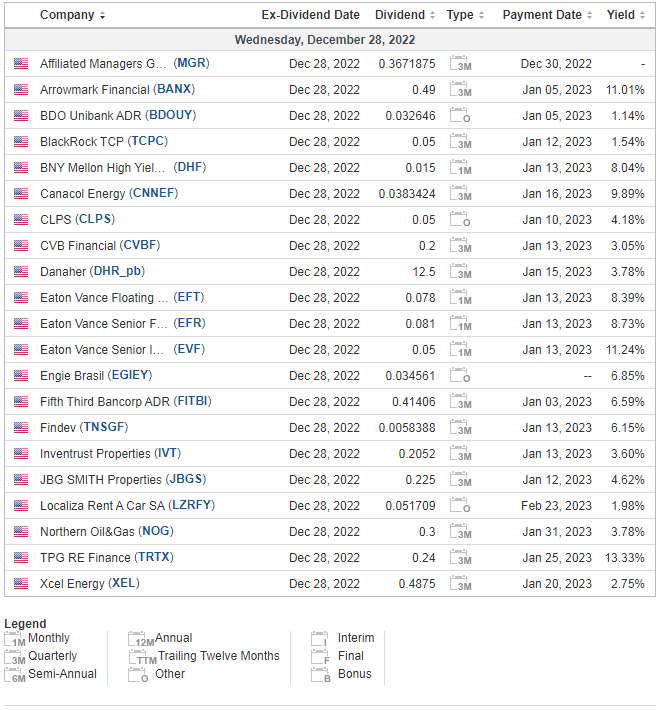The width and height of the screenshot is (661, 710).
Task: Open the DHF ticker link
Action: tap(190, 167)
